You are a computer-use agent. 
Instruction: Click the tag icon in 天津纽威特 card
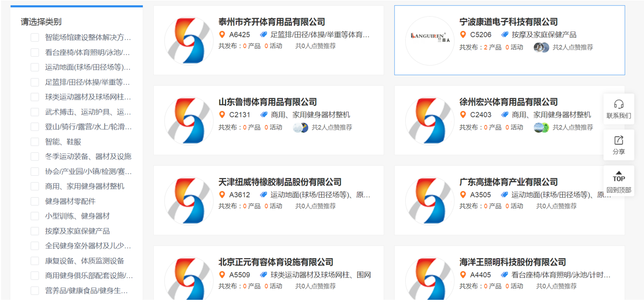pyautogui.click(x=263, y=195)
